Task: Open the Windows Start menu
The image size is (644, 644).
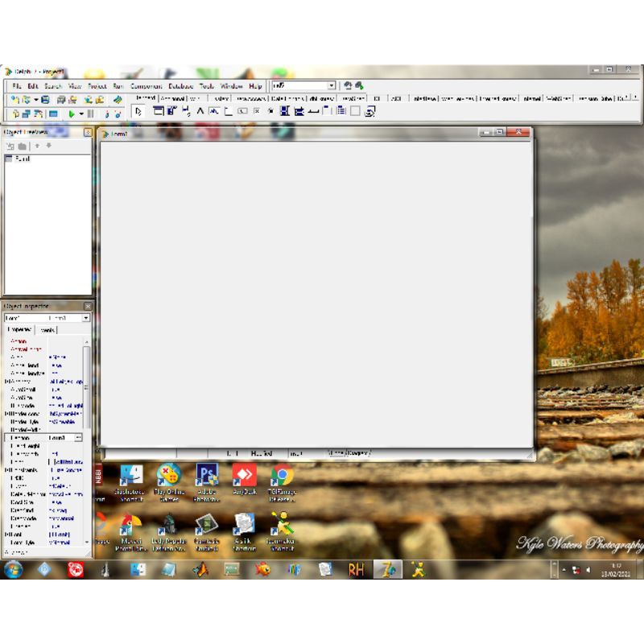Action: coord(13,570)
